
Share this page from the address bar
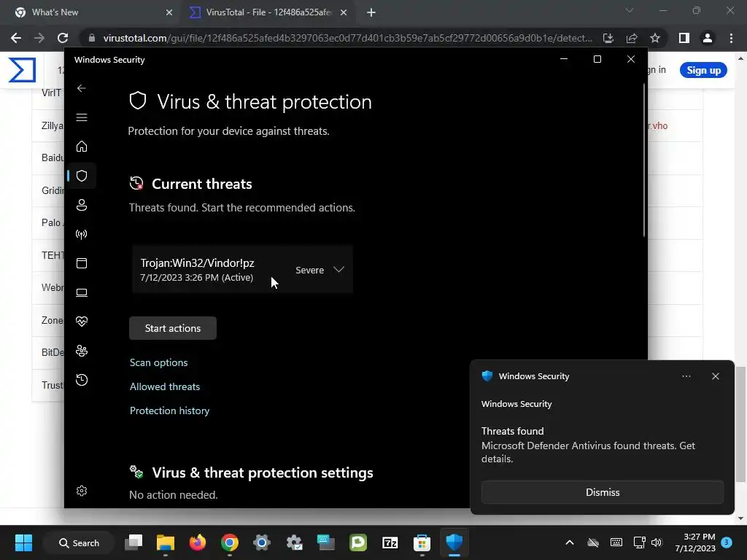click(x=632, y=38)
